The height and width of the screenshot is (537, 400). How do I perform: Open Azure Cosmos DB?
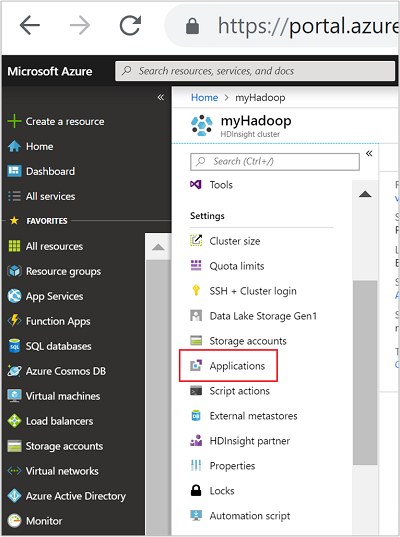[66, 371]
